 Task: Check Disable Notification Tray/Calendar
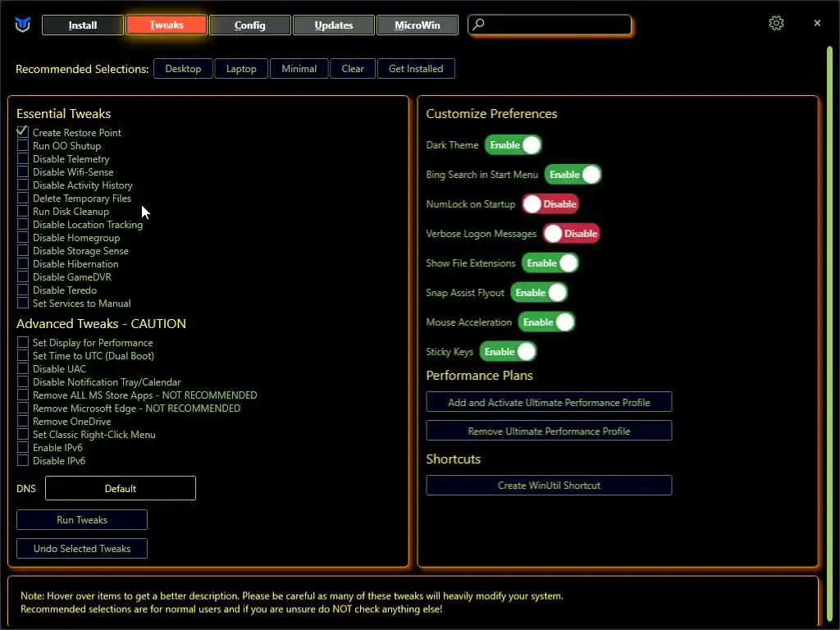click(x=22, y=381)
